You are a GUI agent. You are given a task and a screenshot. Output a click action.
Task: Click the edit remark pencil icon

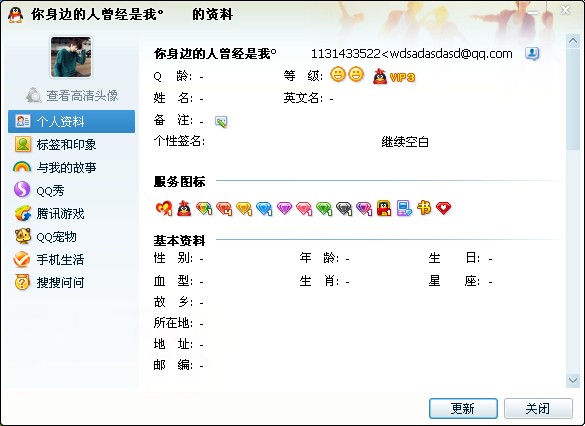[x=221, y=122]
